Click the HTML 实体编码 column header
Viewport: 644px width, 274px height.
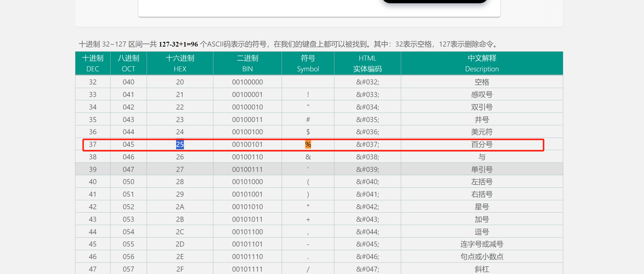(367, 63)
